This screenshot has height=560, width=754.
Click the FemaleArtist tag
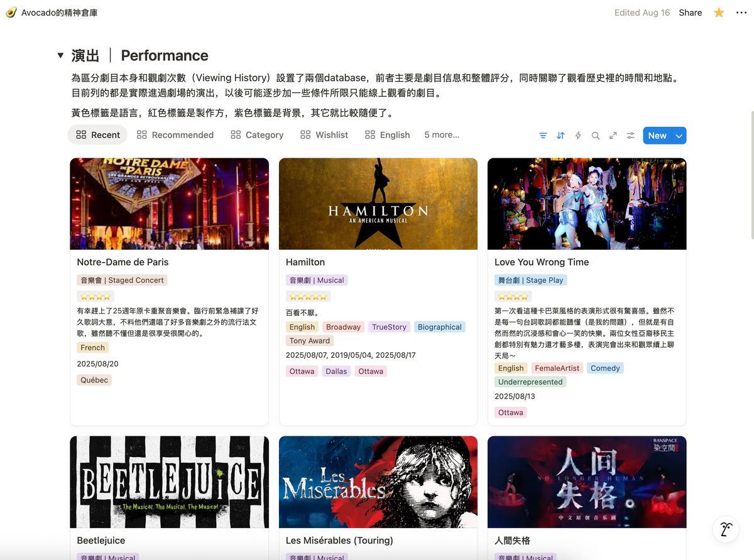[557, 368]
